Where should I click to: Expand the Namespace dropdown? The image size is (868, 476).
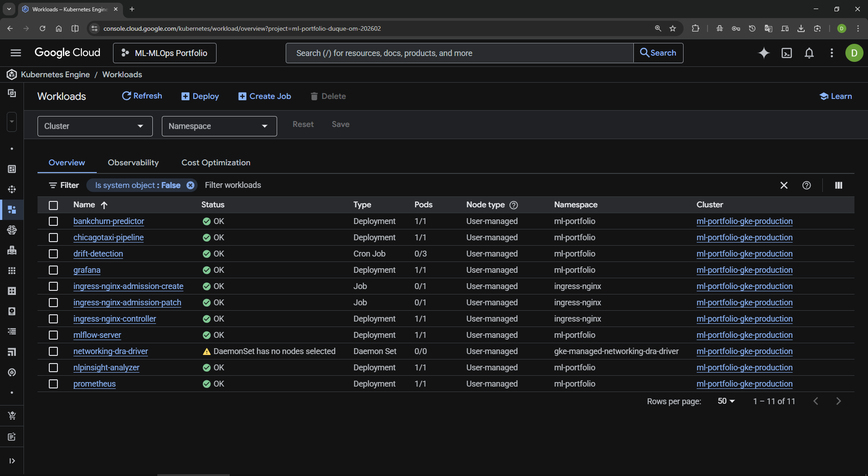(219, 126)
